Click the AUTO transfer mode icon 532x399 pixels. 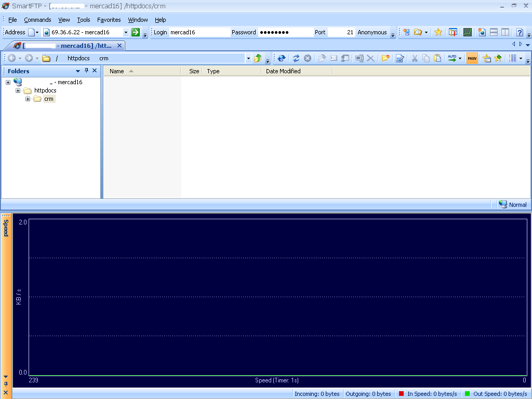pos(452,58)
